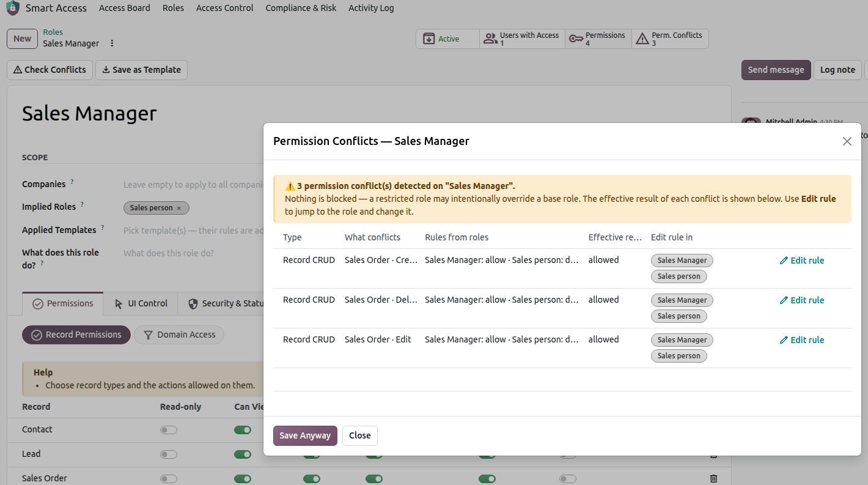Click the Perm. Conflicts warning triangle icon

click(x=642, y=39)
